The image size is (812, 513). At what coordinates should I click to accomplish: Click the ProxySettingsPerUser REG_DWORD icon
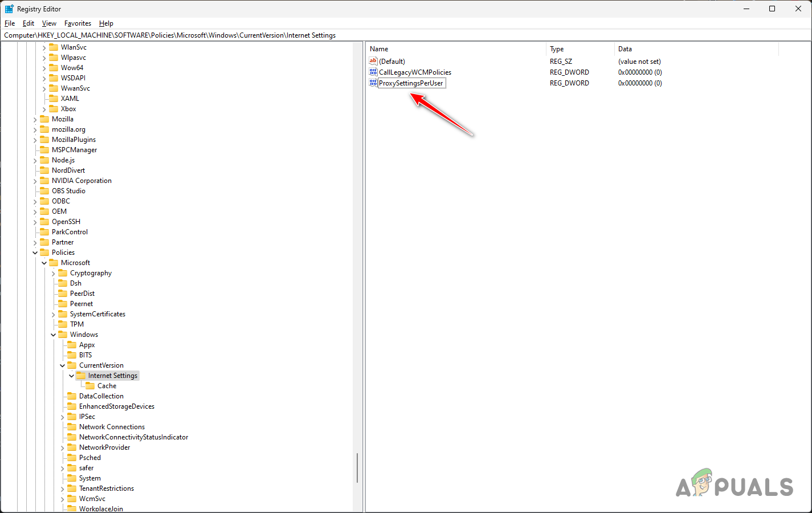tap(374, 83)
